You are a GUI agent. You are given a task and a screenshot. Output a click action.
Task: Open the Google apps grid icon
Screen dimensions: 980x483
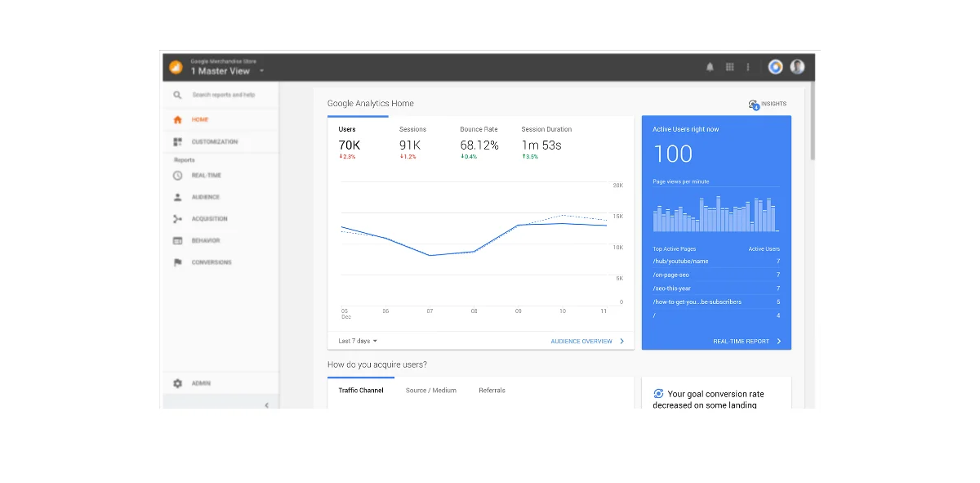[729, 66]
